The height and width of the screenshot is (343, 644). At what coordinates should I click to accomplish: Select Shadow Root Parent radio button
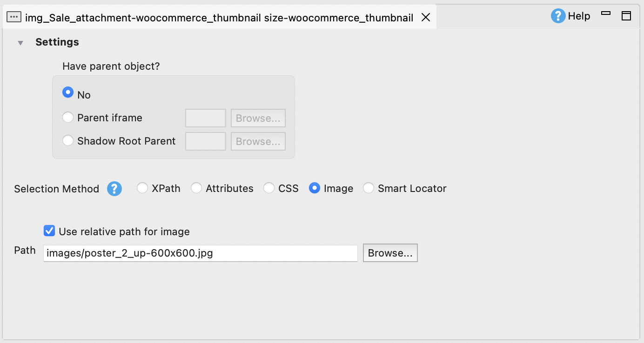coord(68,141)
